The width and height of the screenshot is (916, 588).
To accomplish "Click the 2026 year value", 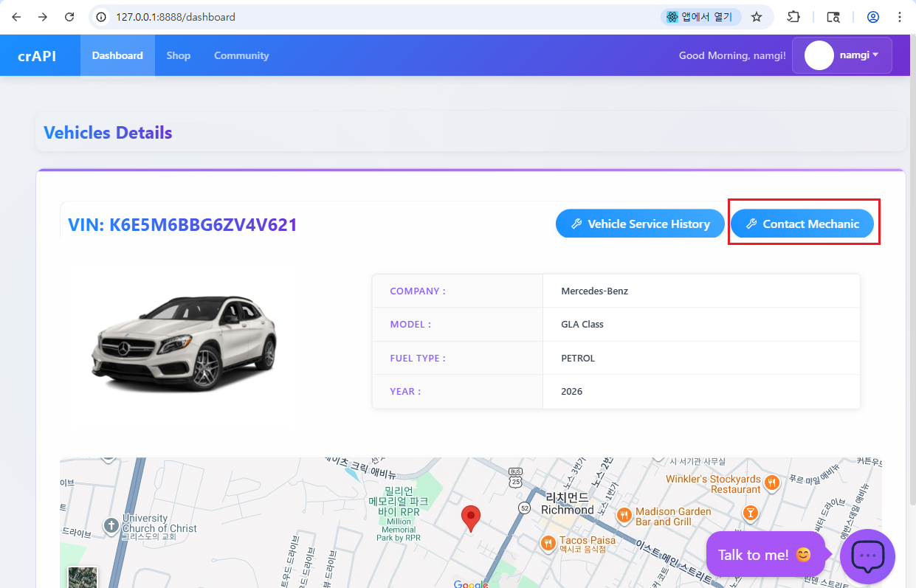I will click(x=571, y=391).
